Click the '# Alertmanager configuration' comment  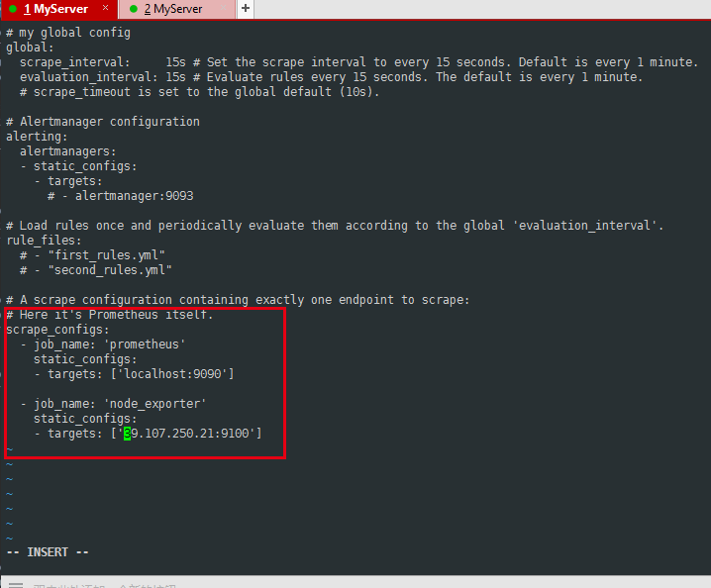102,122
